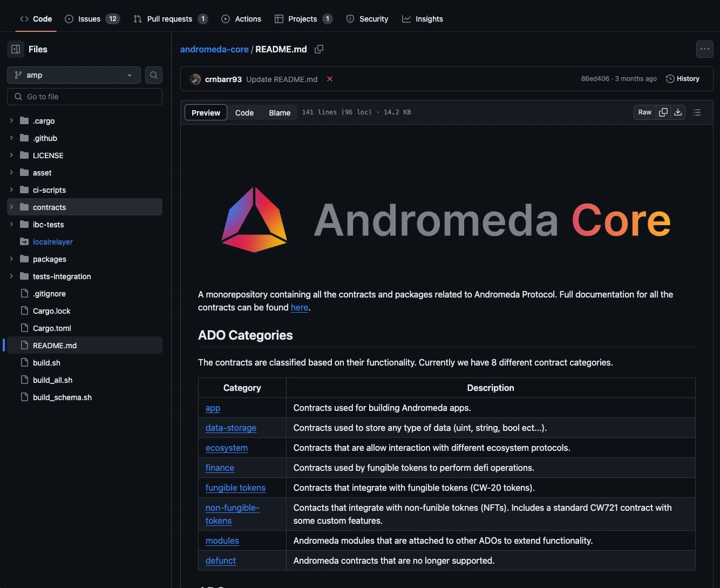Expand the asset folder chevron
The height and width of the screenshot is (588, 720).
[x=11, y=172]
